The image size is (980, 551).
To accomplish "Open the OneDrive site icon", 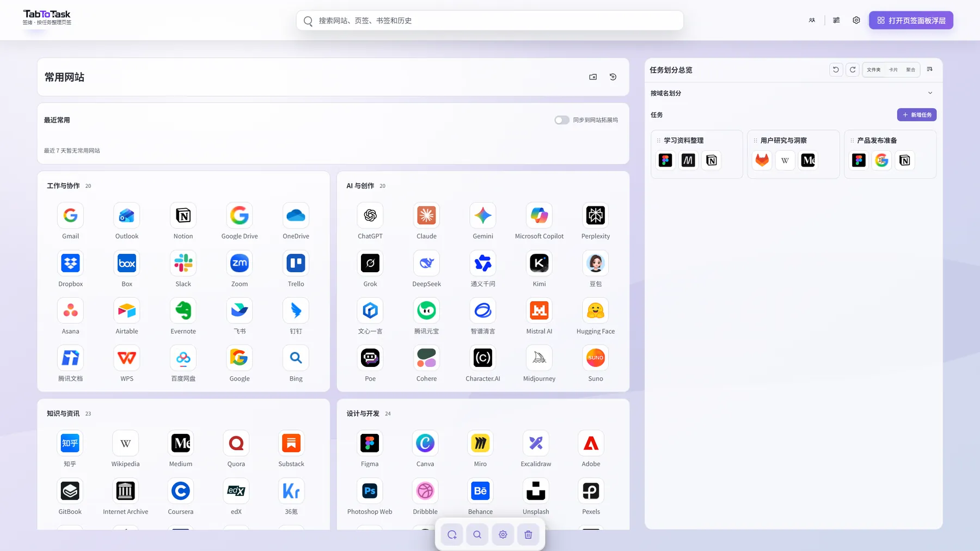I will (296, 216).
